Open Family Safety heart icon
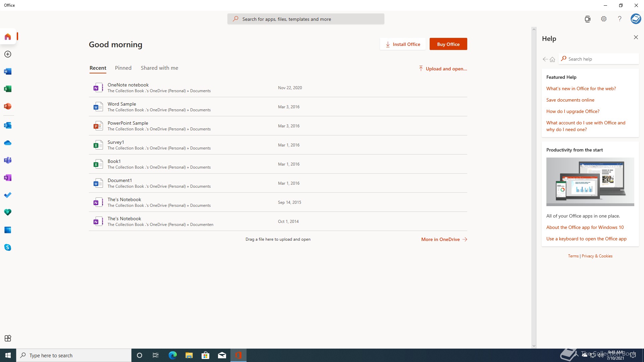Viewport: 644px width, 362px height. click(x=8, y=213)
